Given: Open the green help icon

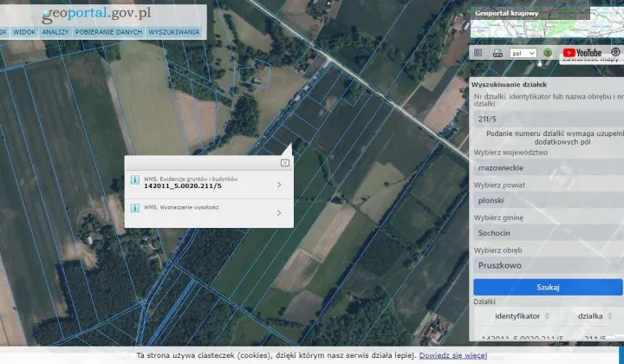Looking at the screenshot, I should click(548, 53).
